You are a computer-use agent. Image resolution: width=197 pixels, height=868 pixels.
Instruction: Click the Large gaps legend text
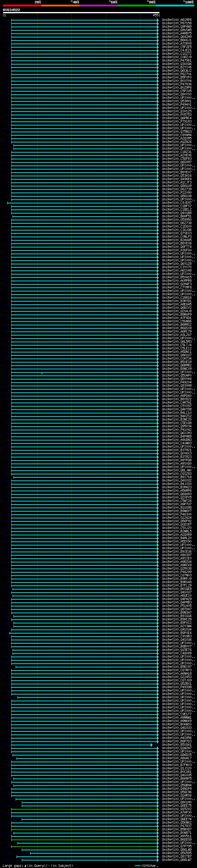[38, 865]
